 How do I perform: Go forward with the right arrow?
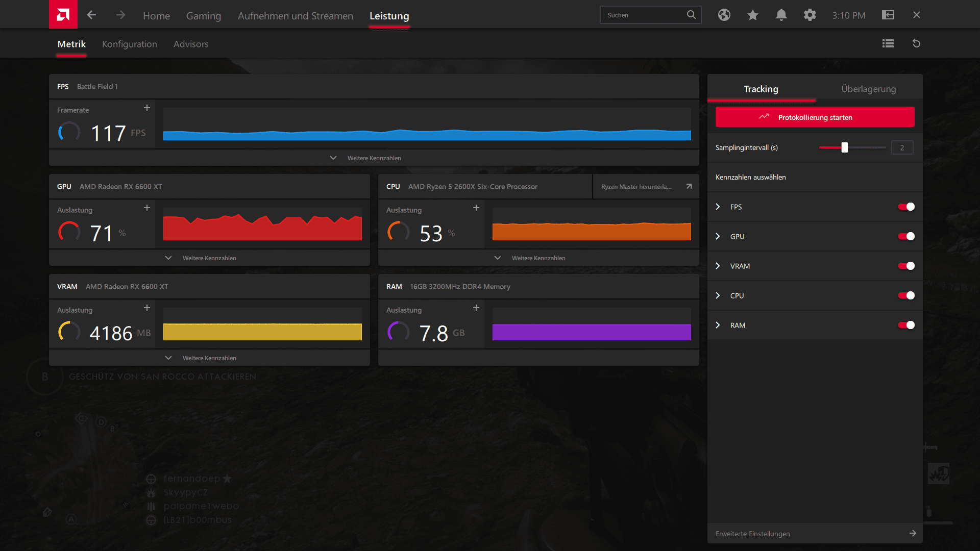(x=120, y=15)
